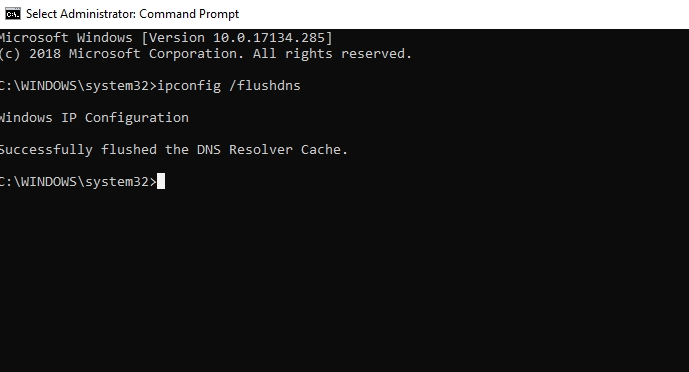Select the 'Windows IP Configuration' output line
Image resolution: width=689 pixels, height=372 pixels.
click(94, 118)
